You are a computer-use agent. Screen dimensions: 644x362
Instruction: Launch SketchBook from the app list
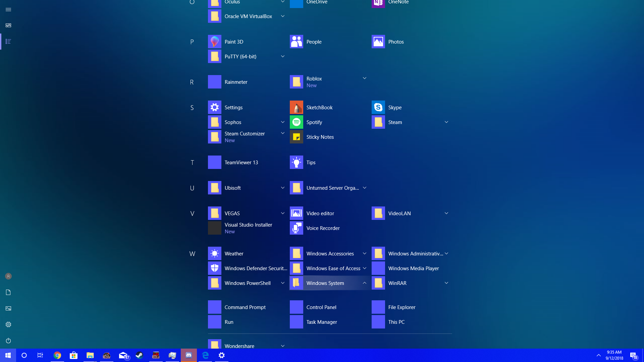point(297,107)
